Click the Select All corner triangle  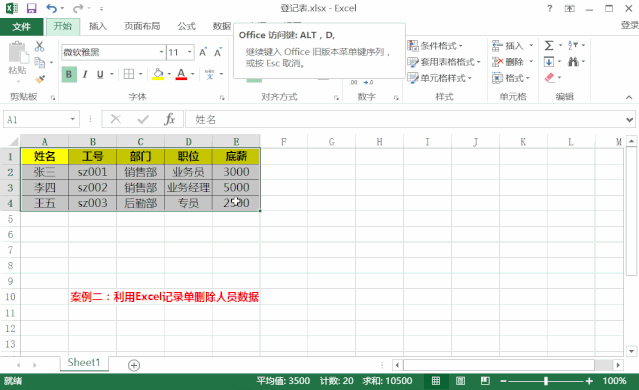click(14, 141)
